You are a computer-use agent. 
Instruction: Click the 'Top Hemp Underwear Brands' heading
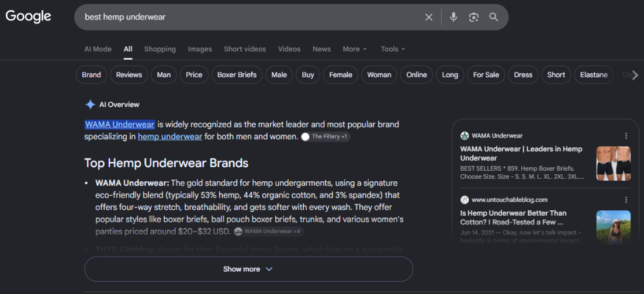point(167,163)
